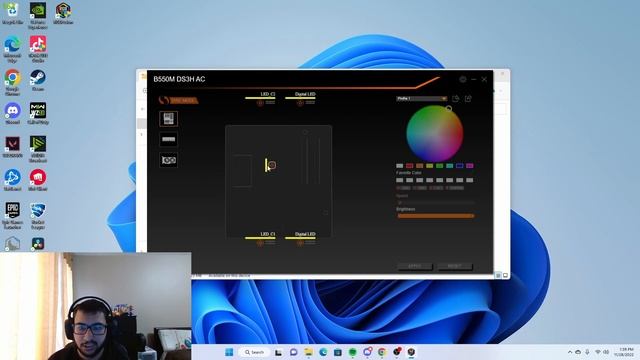Open the NVIDIA GeForce Experience desktop icon
The height and width of the screenshot is (360, 640).
[38, 16]
